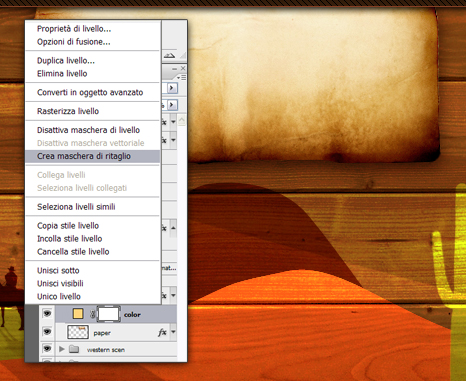The width and height of the screenshot is (466, 381).
Task: Open Proprietà di livello… from context menu
Action: pos(74,29)
